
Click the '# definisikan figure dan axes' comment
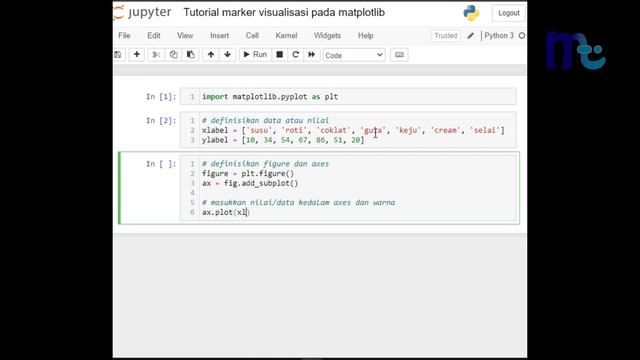(265, 164)
